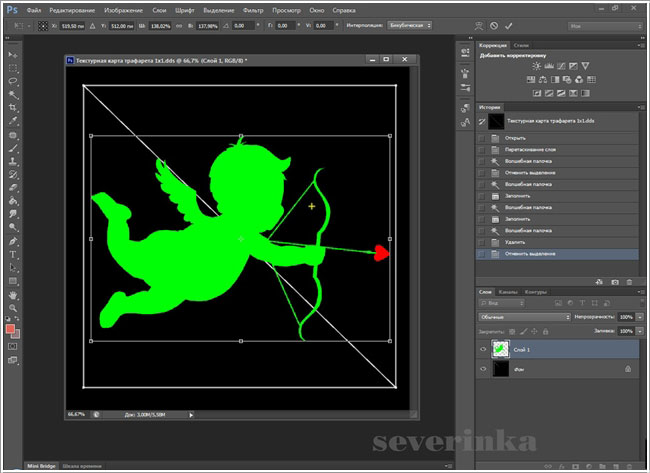Image resolution: width=650 pixels, height=473 pixels.
Task: Select the Type tool
Action: point(12,255)
